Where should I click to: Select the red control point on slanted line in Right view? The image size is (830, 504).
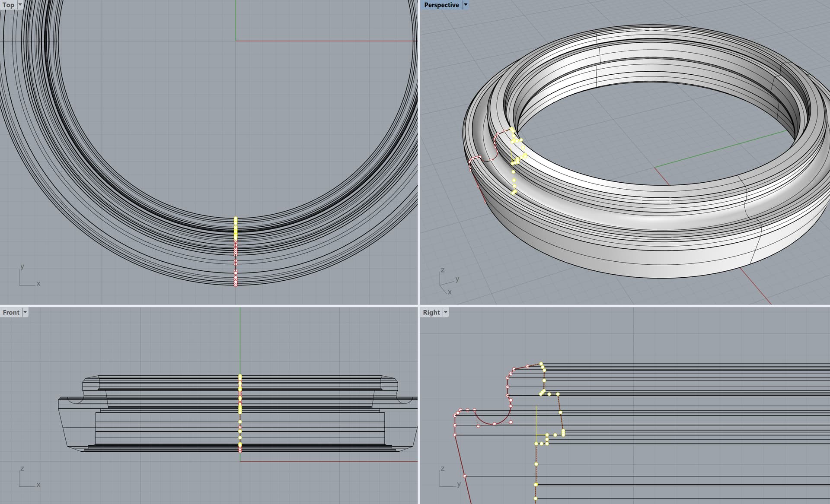(x=465, y=476)
